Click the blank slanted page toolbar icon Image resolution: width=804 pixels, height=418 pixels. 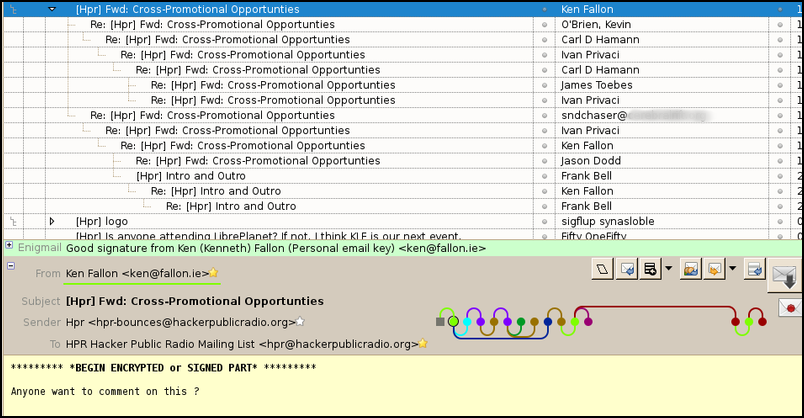tap(601, 269)
